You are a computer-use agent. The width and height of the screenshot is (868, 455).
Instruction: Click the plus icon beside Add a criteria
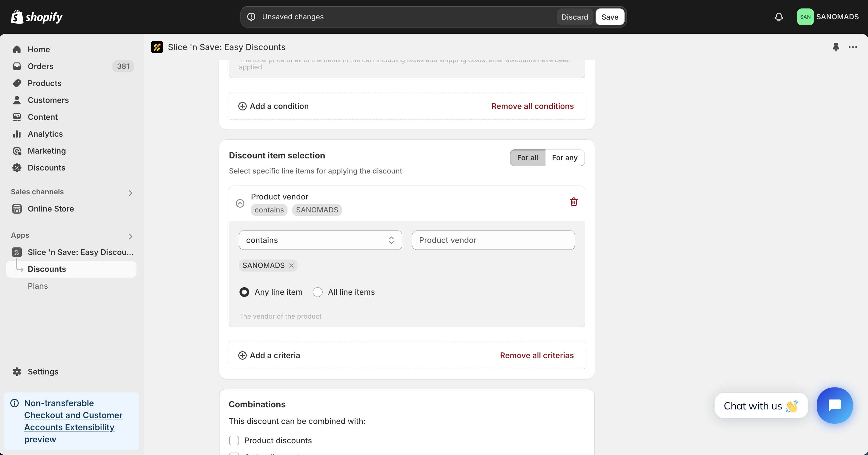coord(242,355)
